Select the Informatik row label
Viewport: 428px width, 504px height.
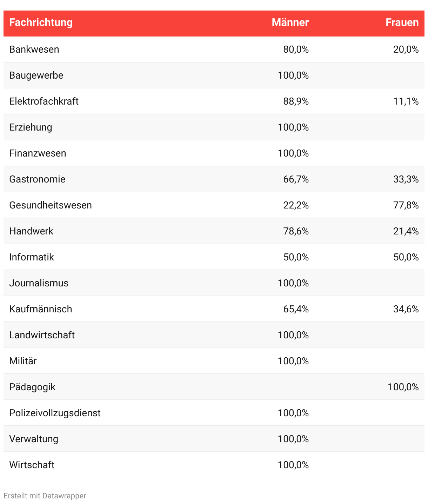tap(32, 257)
